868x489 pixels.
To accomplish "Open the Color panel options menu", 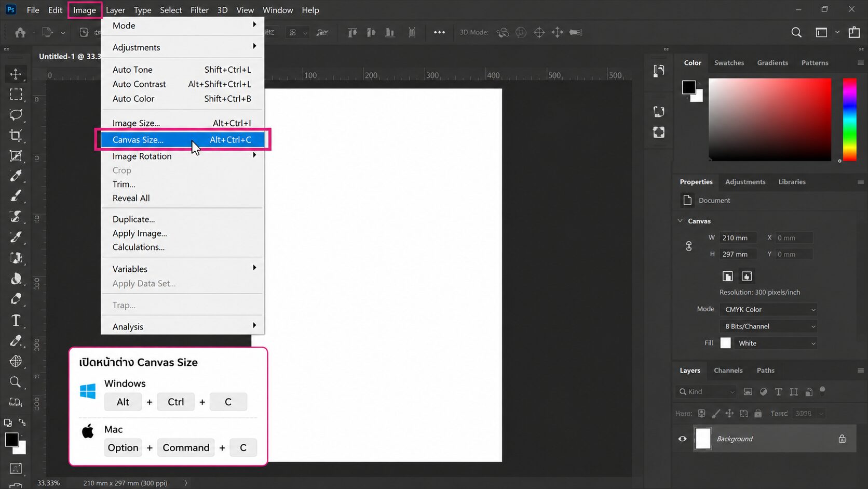I will pyautogui.click(x=860, y=63).
